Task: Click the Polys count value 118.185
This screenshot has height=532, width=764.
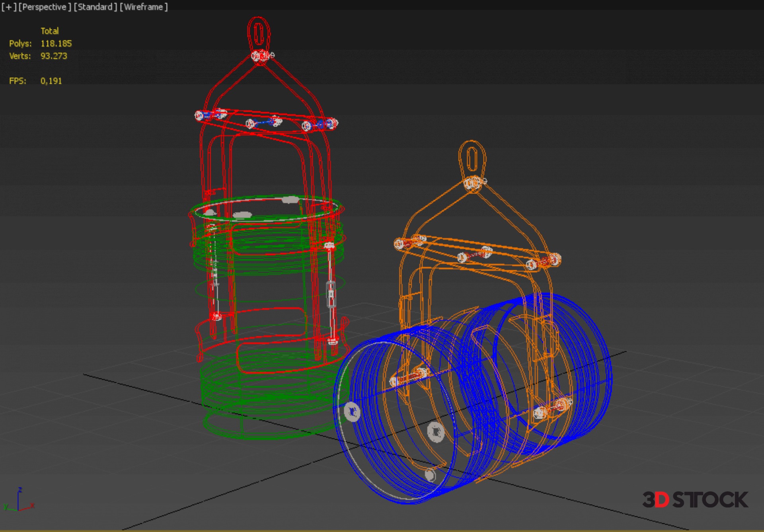Action: 56,43
